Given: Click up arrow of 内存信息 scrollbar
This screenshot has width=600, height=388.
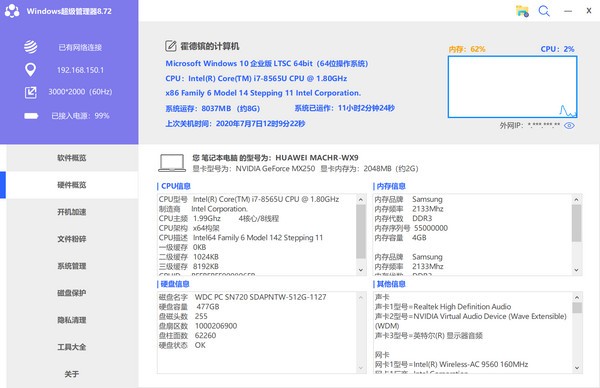Looking at the screenshot, I should pyautogui.click(x=577, y=199).
